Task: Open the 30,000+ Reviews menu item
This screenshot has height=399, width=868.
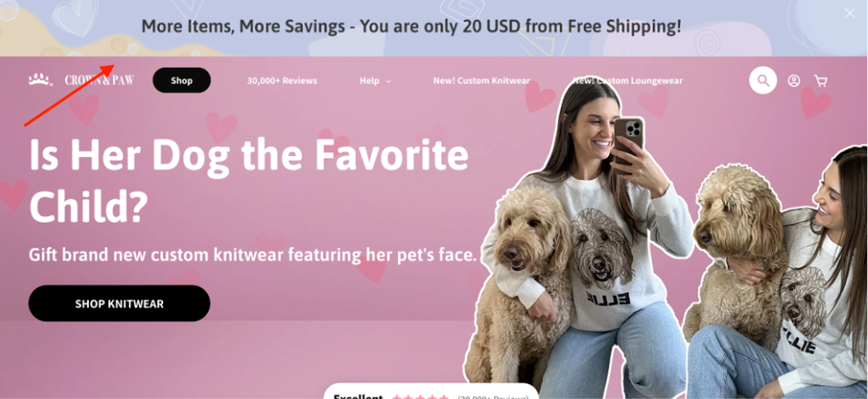Action: click(282, 81)
